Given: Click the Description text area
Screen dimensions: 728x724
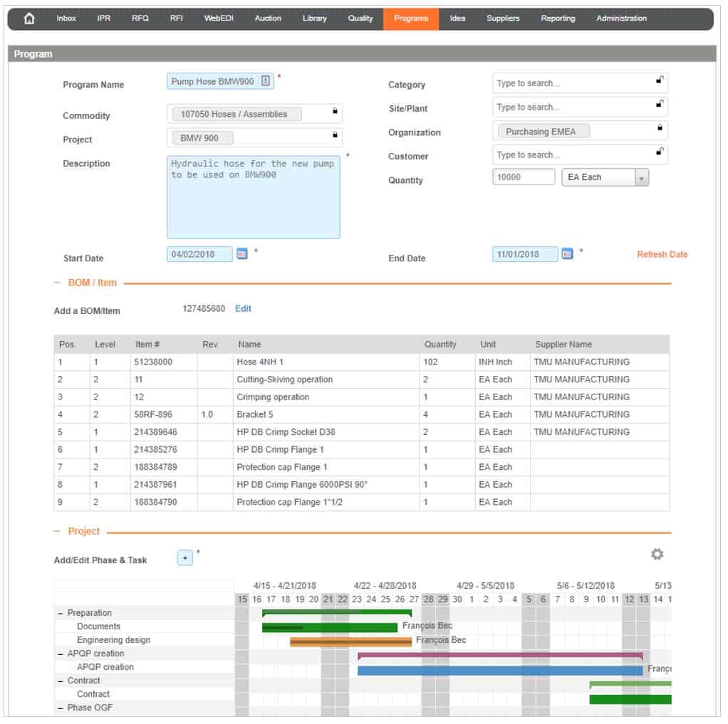Looking at the screenshot, I should (254, 198).
